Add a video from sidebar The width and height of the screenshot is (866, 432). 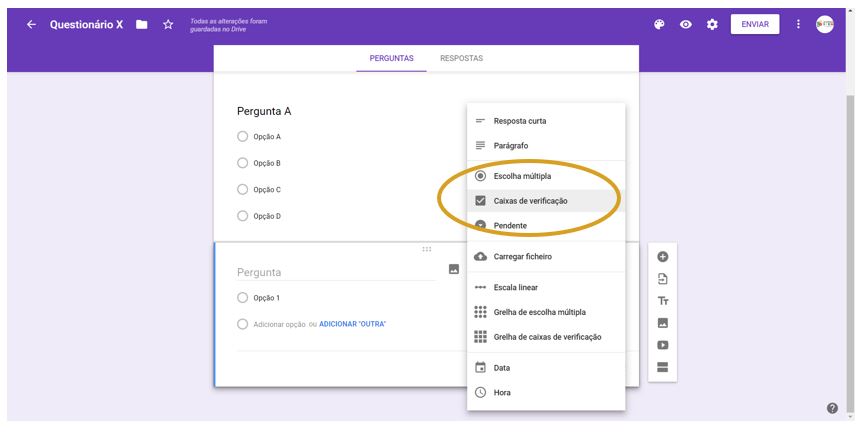pos(662,345)
